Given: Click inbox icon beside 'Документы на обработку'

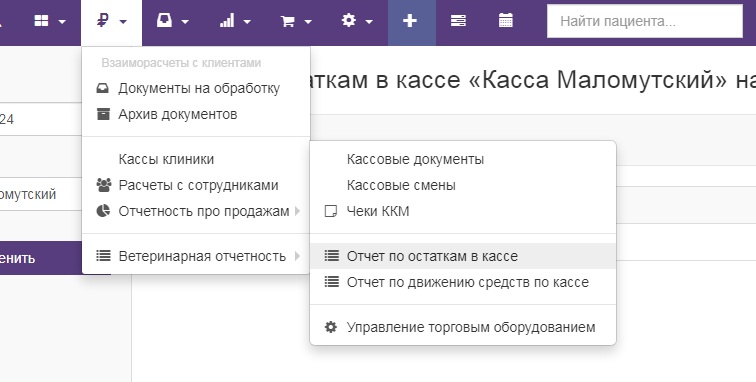Looking at the screenshot, I should 103,89.
